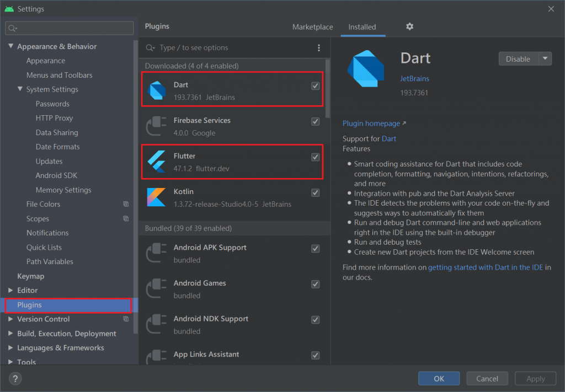Collapse the System Settings tree node
The height and width of the screenshot is (392, 565).
[x=20, y=89]
